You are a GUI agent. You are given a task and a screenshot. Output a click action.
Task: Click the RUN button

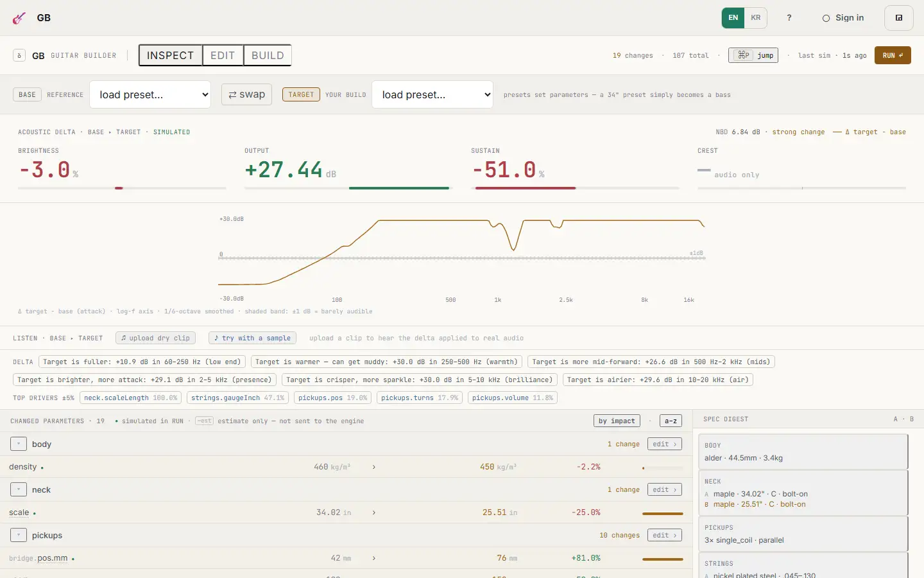[893, 55]
